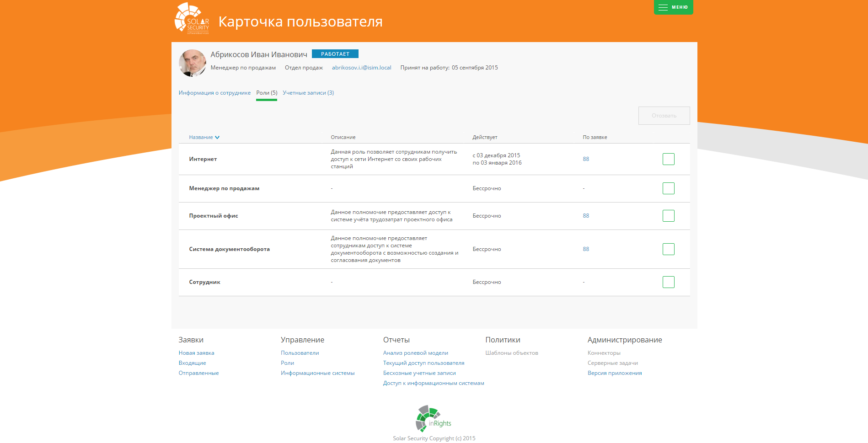Screen dimensions: 868x443
Task: Open the Учетные записи (3) tab
Action: (x=308, y=93)
